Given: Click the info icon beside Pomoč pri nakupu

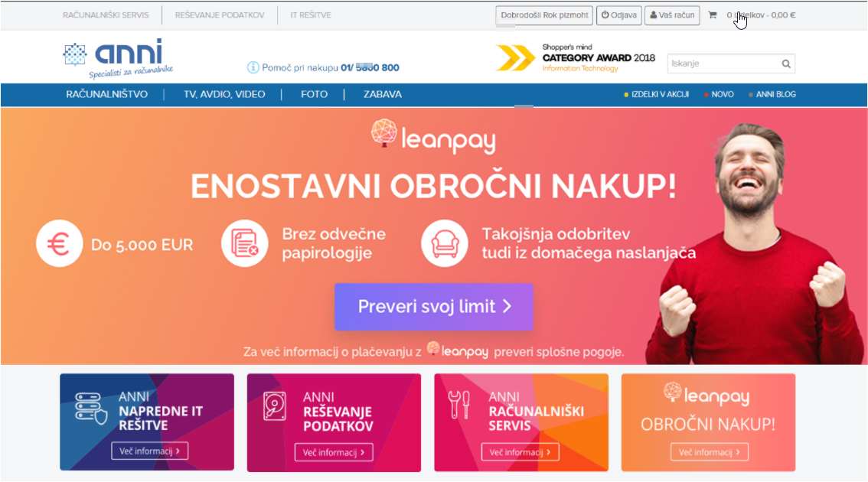Looking at the screenshot, I should point(253,67).
